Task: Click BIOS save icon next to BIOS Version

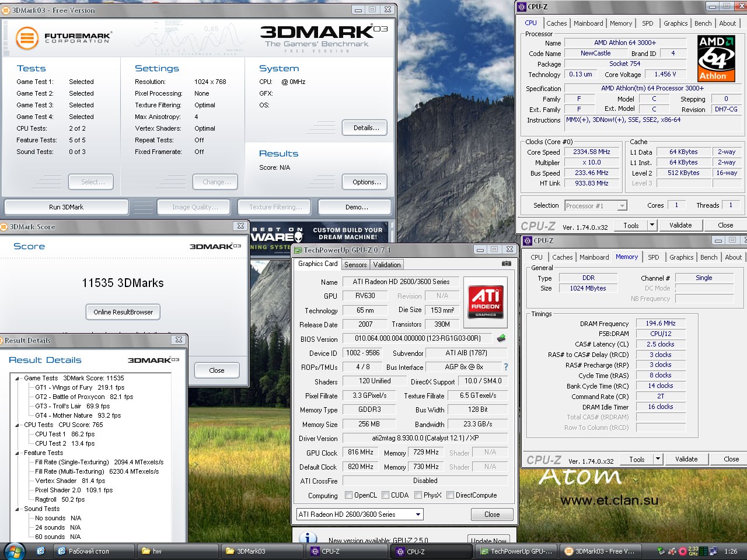Action: click(x=501, y=338)
